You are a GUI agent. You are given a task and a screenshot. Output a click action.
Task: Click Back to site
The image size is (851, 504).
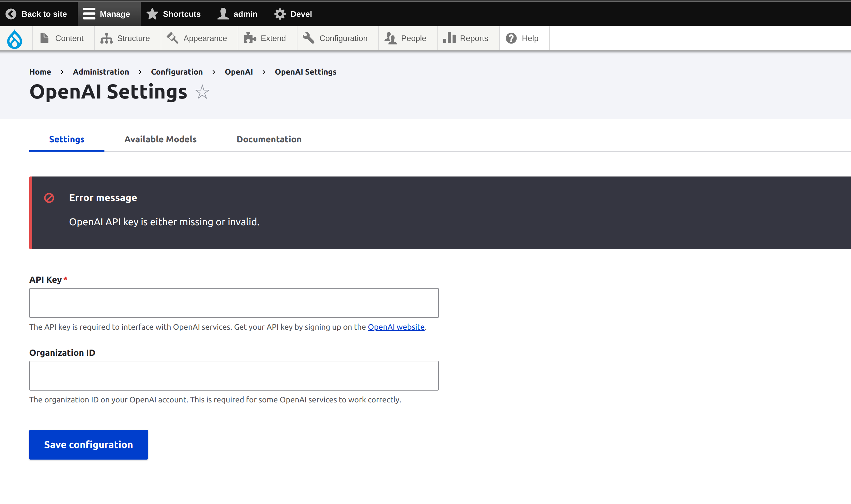tap(38, 14)
